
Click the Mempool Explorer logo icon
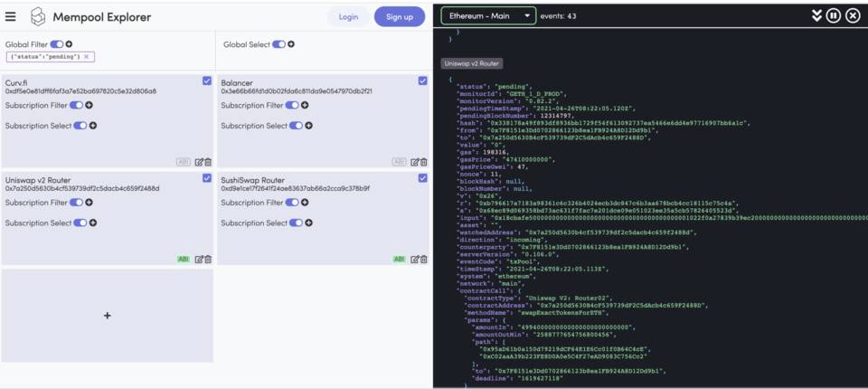38,16
